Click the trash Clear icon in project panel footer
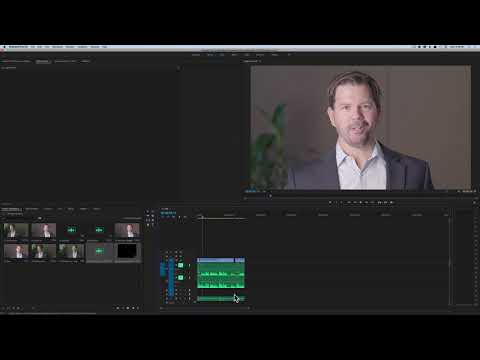 pyautogui.click(x=138, y=308)
